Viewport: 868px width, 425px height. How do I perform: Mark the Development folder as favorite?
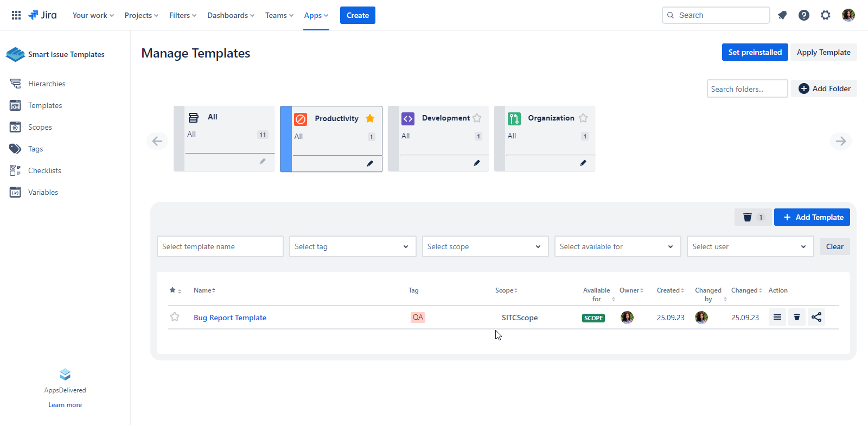point(477,118)
